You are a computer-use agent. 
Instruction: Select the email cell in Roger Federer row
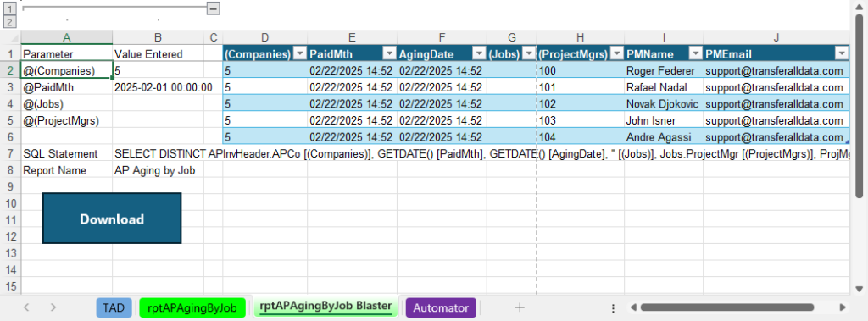click(x=776, y=70)
